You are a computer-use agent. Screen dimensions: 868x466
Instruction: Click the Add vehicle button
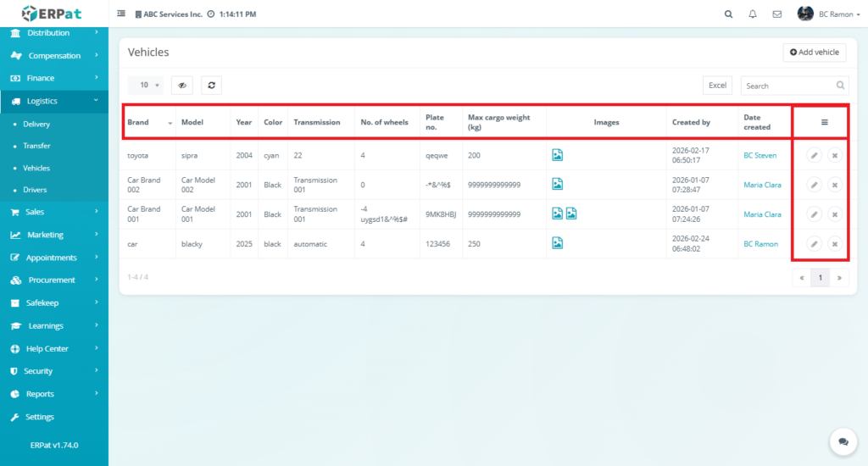coord(814,53)
